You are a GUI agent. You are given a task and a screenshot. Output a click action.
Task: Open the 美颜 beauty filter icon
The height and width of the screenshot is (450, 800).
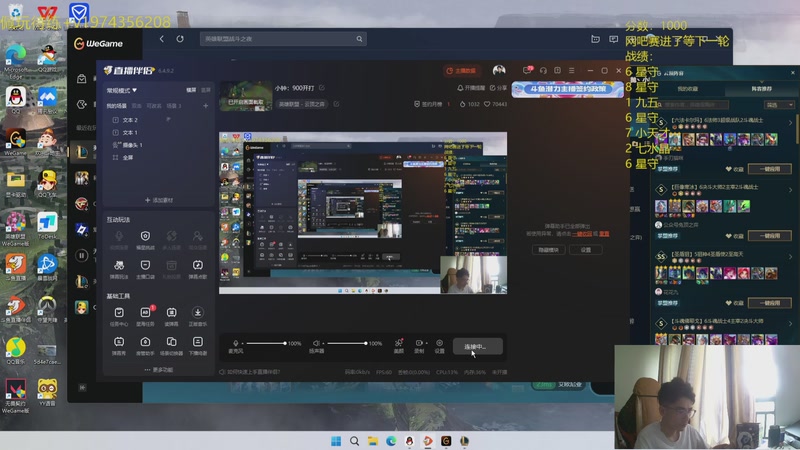point(399,343)
